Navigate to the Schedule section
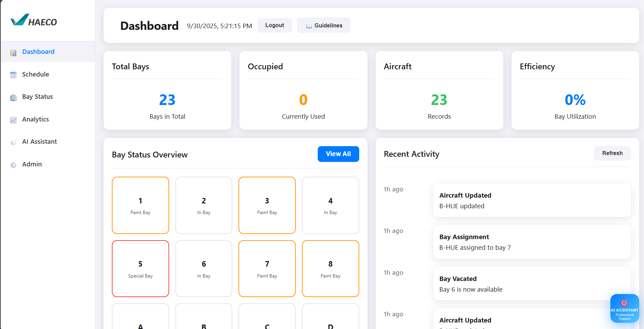The height and width of the screenshot is (329, 644). pos(36,74)
